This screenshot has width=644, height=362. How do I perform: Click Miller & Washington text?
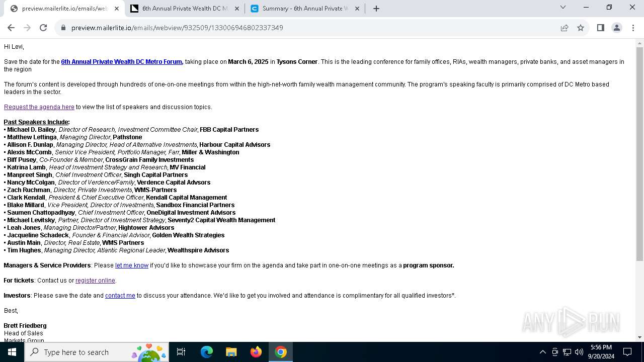[210, 152]
